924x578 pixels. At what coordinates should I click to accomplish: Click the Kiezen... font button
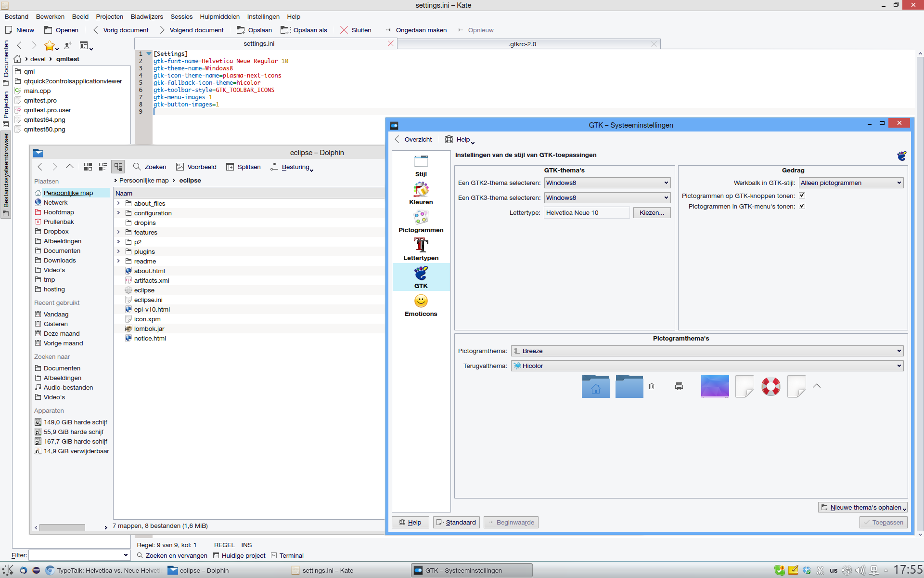(x=652, y=213)
